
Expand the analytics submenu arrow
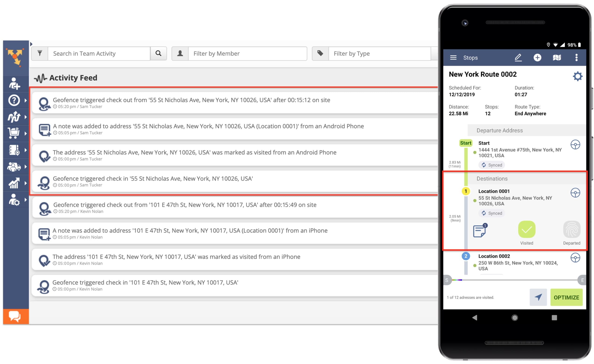(x=26, y=183)
